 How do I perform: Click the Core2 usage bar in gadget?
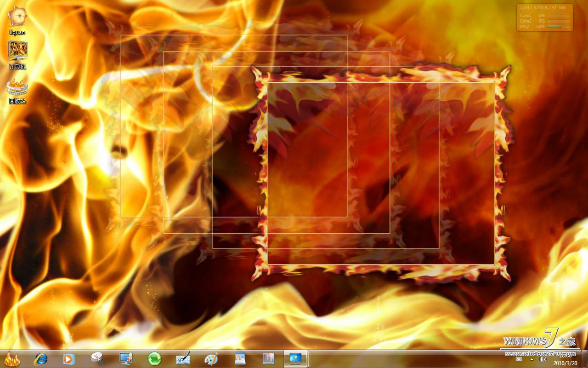(559, 21)
